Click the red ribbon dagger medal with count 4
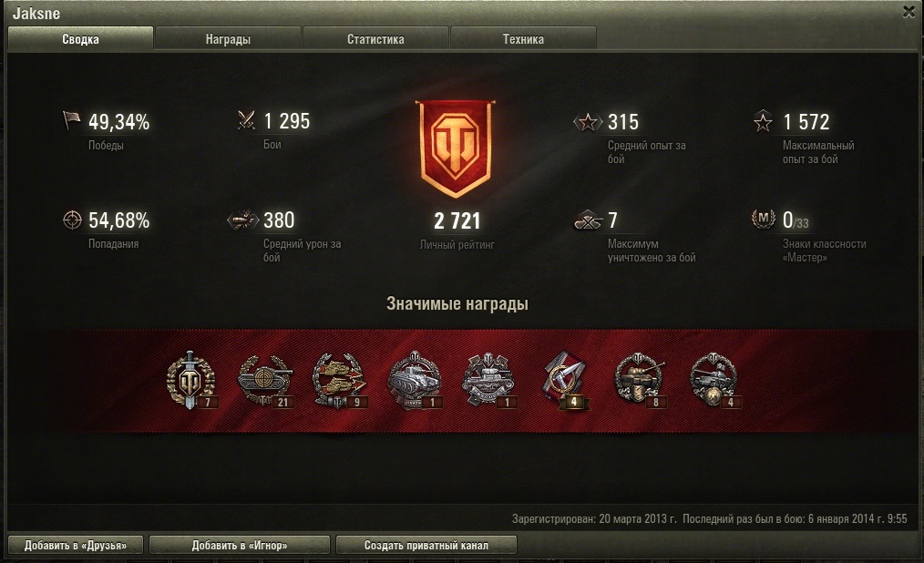Image resolution: width=924 pixels, height=563 pixels. click(564, 381)
